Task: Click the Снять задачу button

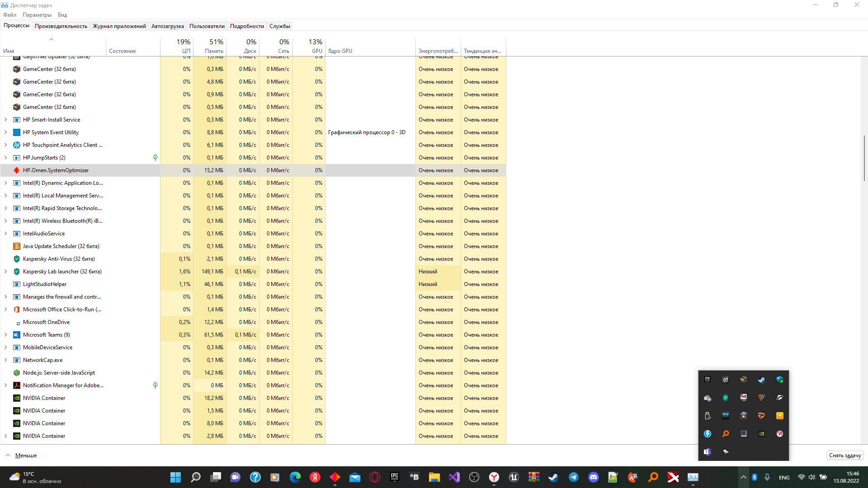Action: click(844, 455)
